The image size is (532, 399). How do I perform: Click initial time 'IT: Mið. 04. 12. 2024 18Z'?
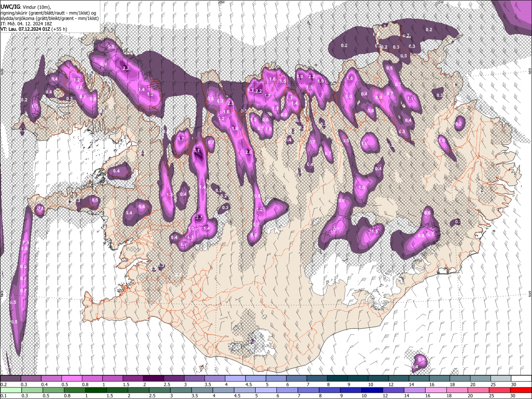[26, 24]
